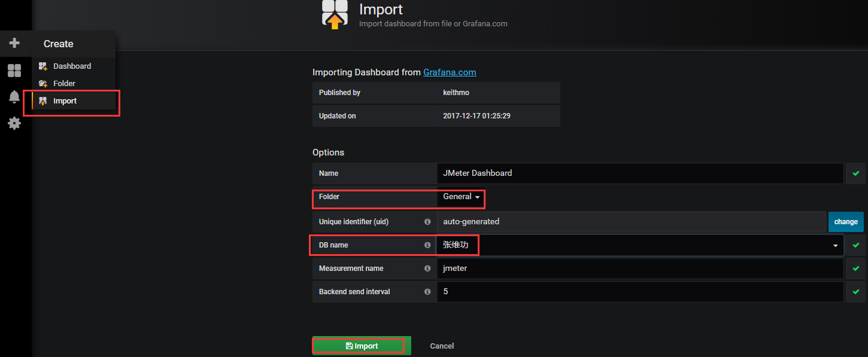Open the DB name dropdown arrow
The width and height of the screenshot is (868, 357).
835,245
